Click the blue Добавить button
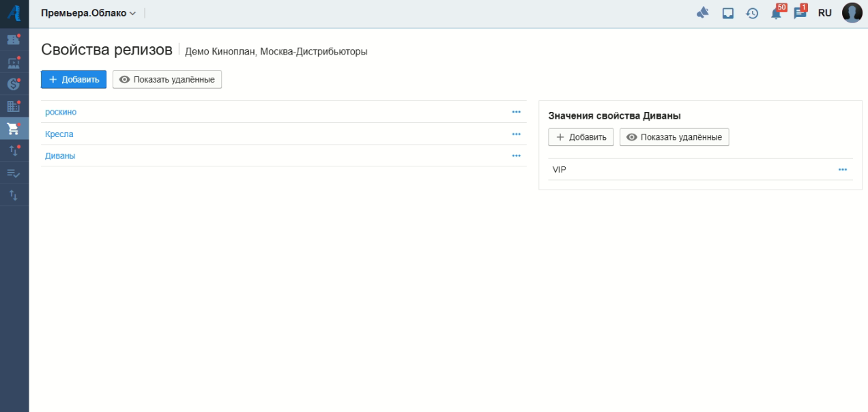Viewport: 868px width, 412px height. tap(74, 80)
